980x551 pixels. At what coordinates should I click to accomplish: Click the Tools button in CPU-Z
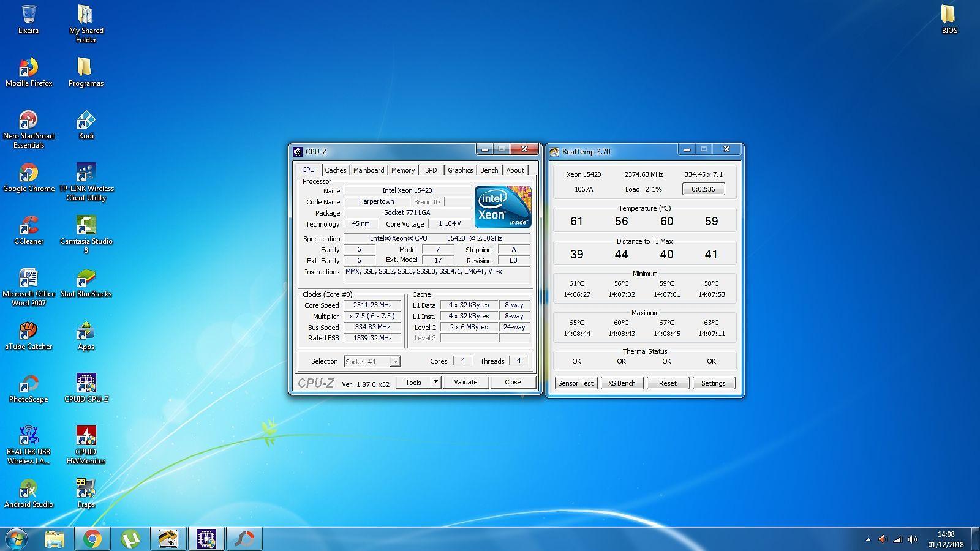click(413, 382)
